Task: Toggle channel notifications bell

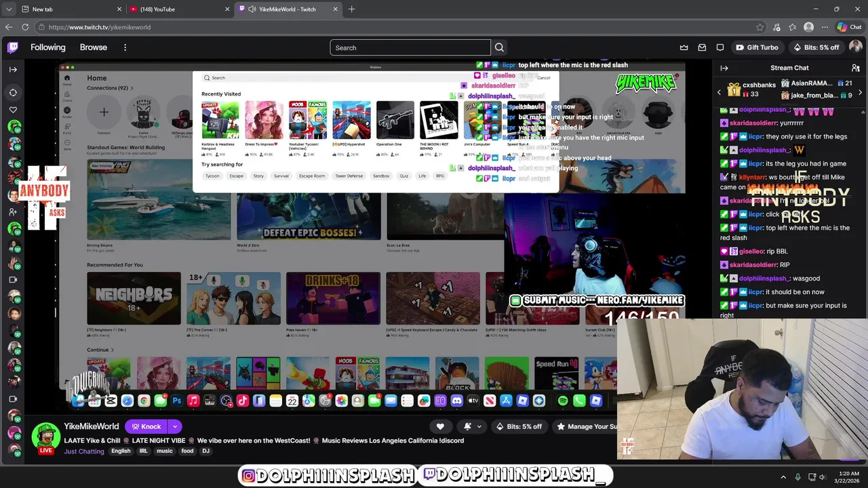Action: tap(467, 426)
